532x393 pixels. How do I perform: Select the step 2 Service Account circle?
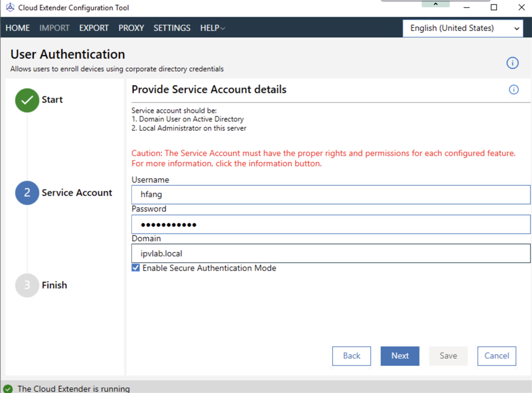point(27,193)
